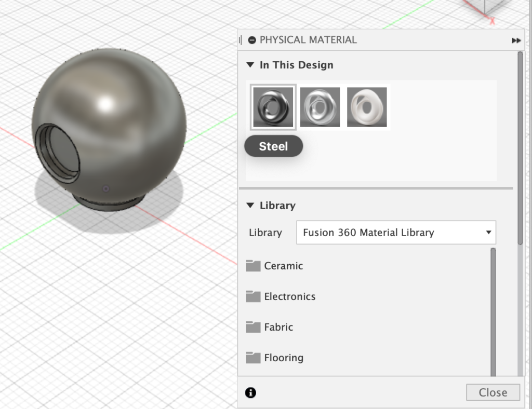Viewport: 532px width, 409px height.
Task: Collapse the Physical Material panel with minus icon
Action: click(x=252, y=40)
